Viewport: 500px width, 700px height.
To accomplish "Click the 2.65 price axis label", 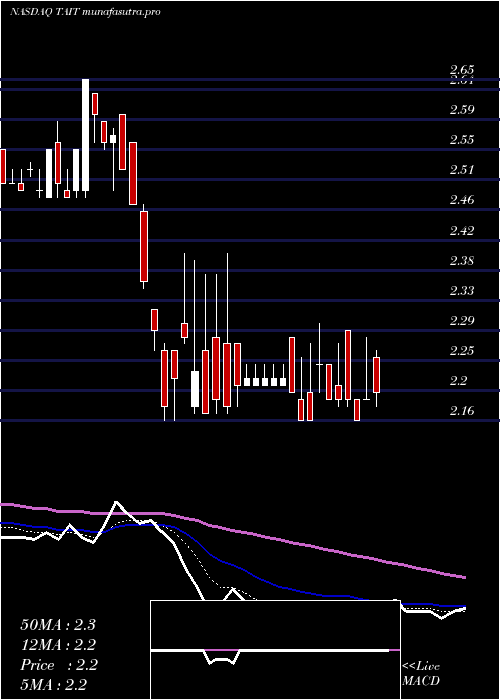I will pos(462,70).
